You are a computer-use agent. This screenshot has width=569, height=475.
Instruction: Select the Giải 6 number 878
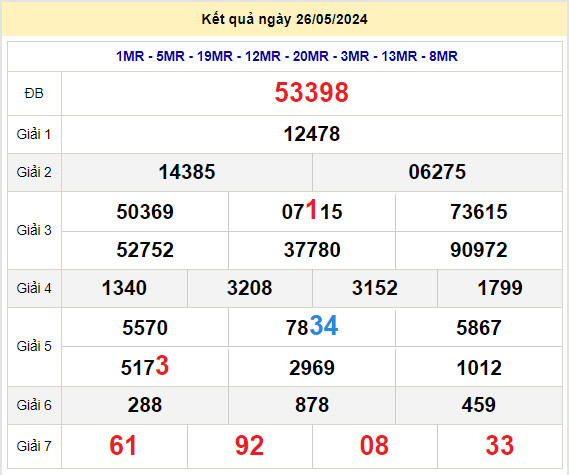312,405
